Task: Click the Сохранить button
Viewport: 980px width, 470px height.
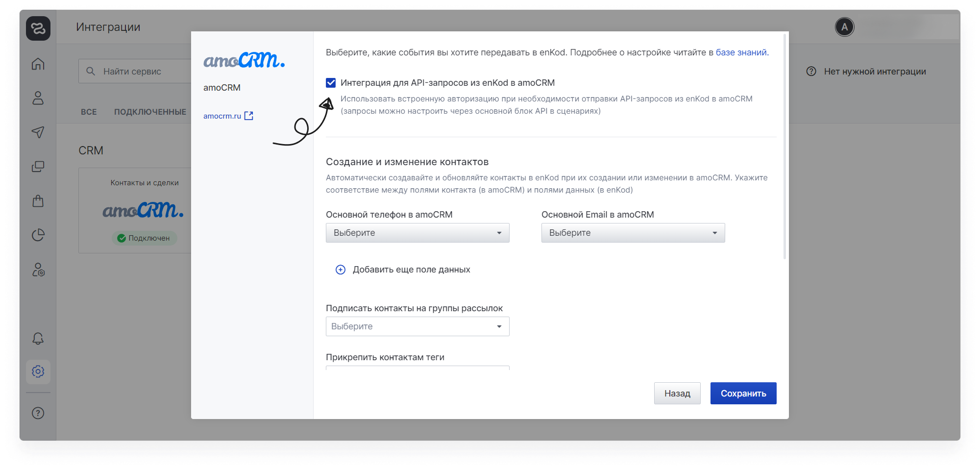Action: [743, 394]
